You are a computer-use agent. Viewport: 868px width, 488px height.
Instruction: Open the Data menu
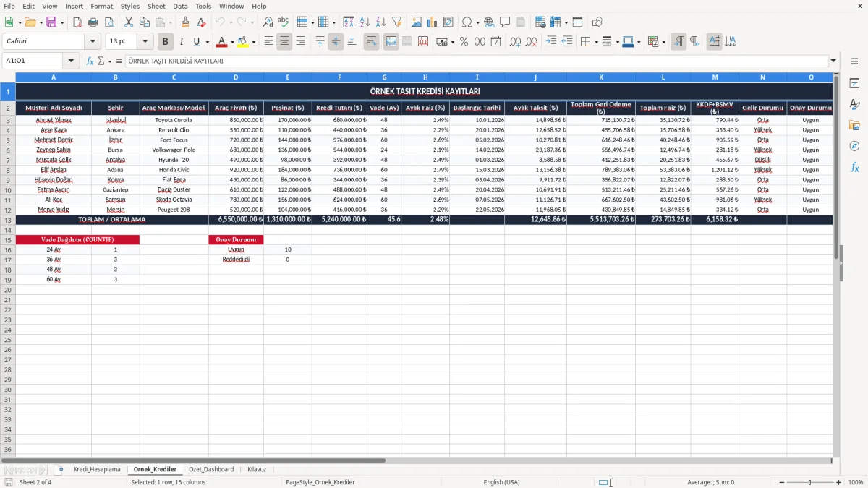(x=180, y=6)
